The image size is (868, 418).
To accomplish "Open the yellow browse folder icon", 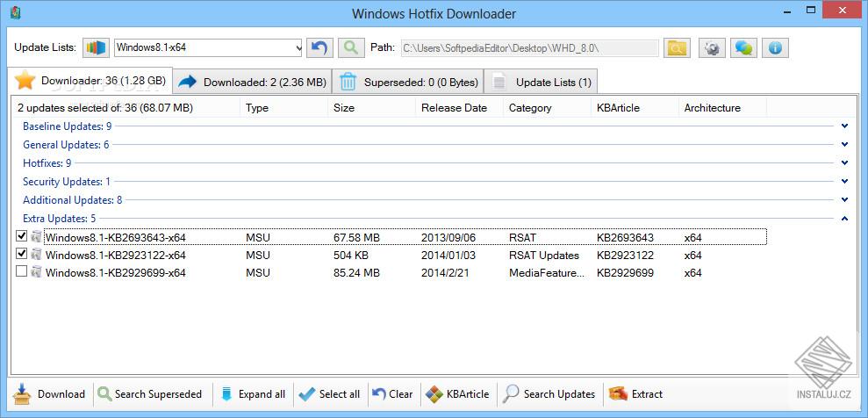I will pos(677,47).
